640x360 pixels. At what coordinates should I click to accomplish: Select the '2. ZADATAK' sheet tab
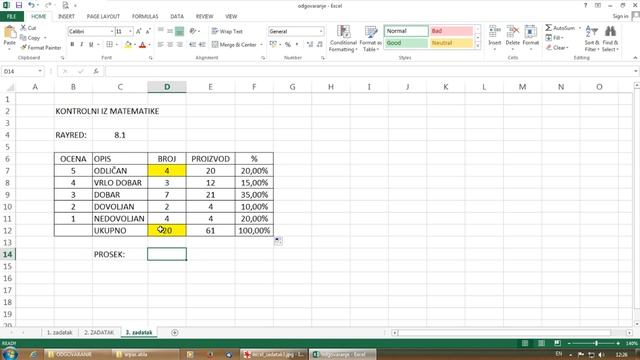pyautogui.click(x=99, y=333)
